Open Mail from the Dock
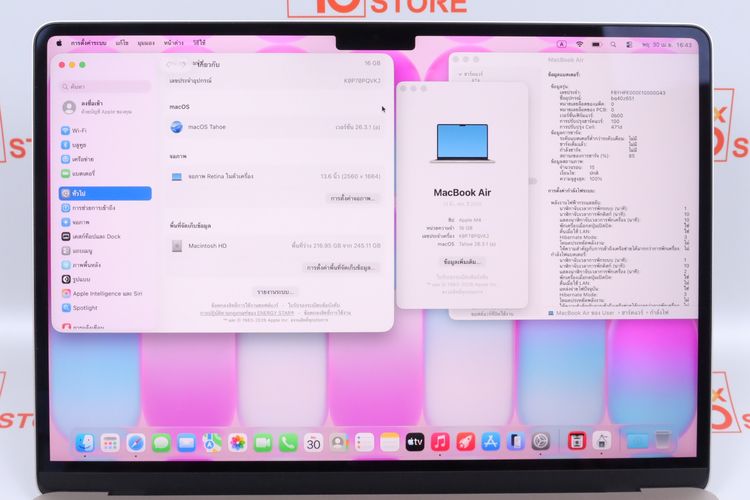The image size is (750, 500). (186, 443)
